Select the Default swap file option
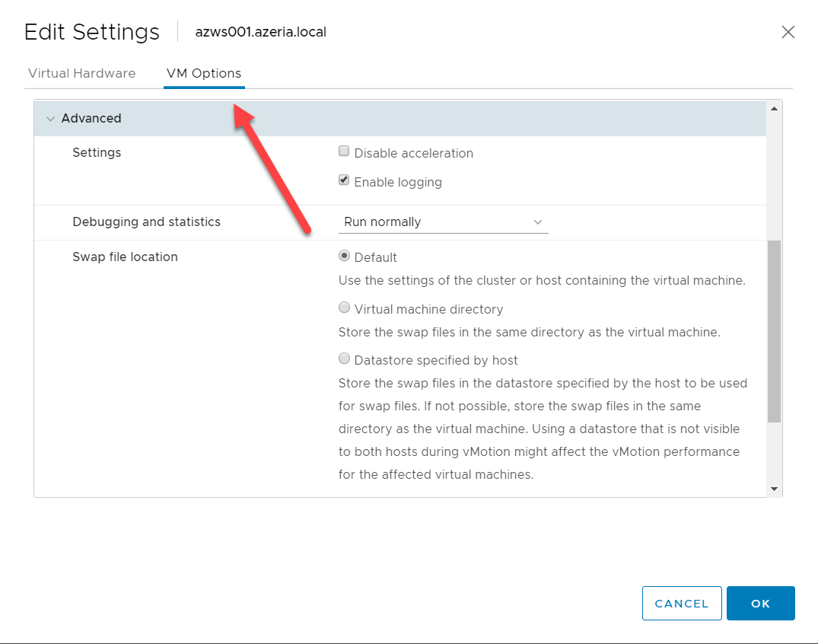 pos(344,257)
